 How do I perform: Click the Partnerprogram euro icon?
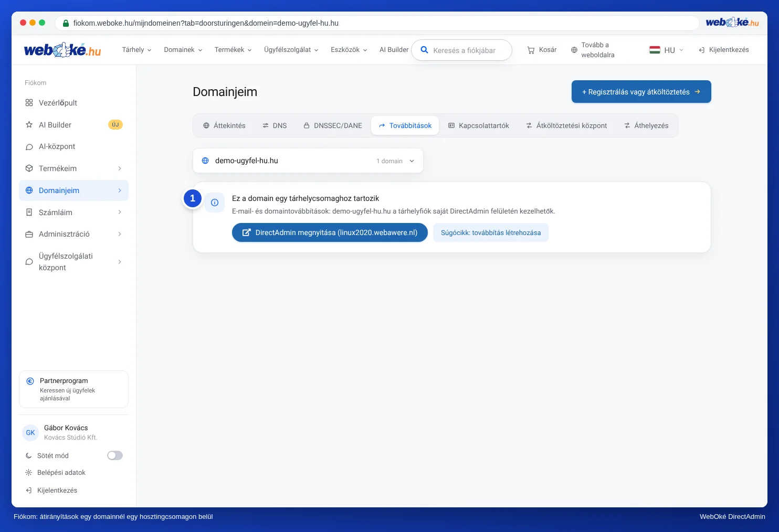[x=30, y=381]
